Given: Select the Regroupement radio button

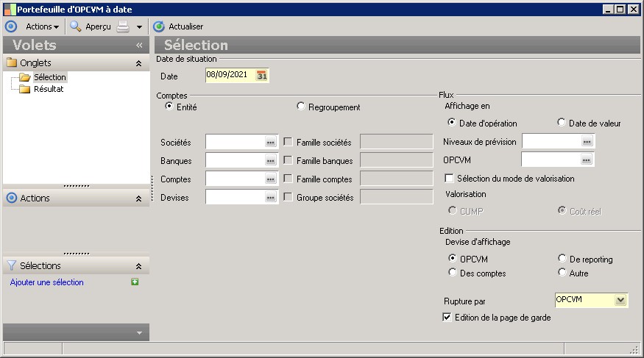Looking at the screenshot, I should 300,106.
